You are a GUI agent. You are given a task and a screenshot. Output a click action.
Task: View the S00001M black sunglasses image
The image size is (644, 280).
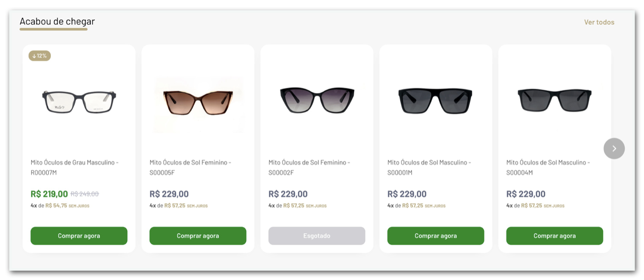[x=436, y=100]
